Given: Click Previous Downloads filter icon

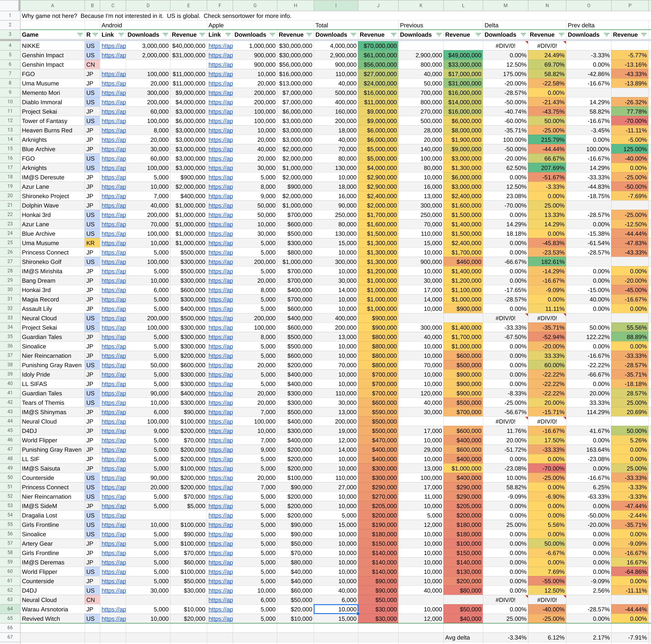Looking at the screenshot, I should (x=439, y=35).
